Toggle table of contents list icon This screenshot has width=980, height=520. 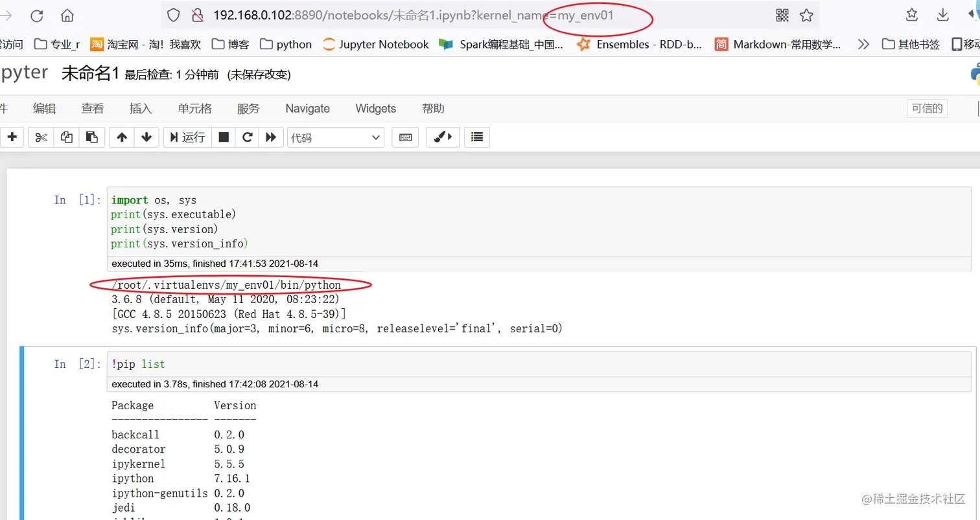478,137
